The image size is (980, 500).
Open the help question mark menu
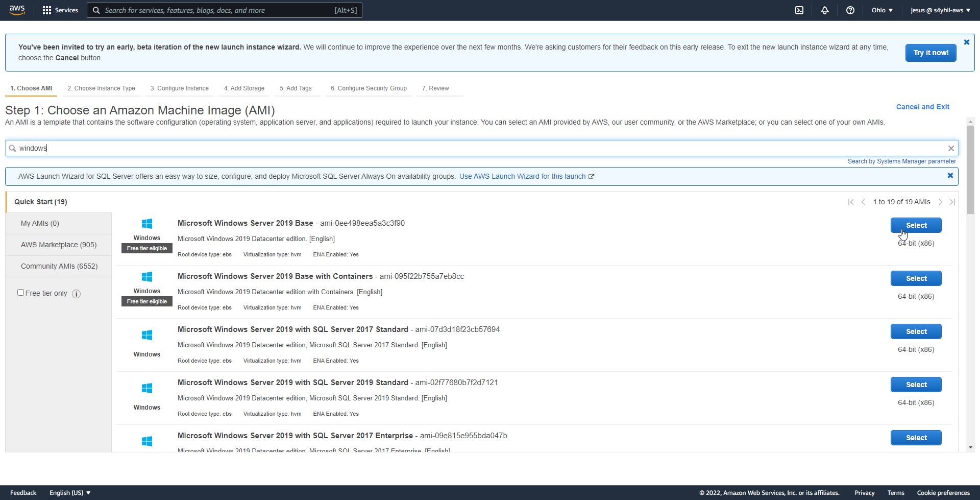click(x=850, y=10)
